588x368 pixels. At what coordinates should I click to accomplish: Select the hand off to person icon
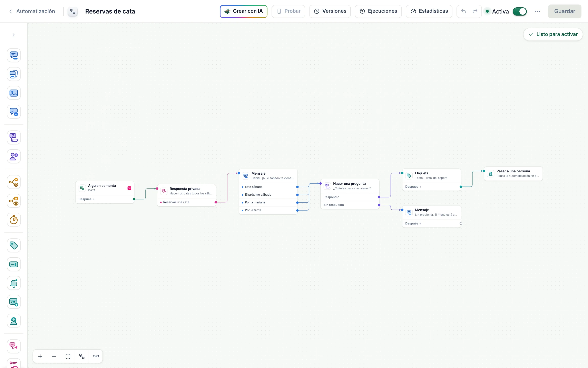click(14, 321)
